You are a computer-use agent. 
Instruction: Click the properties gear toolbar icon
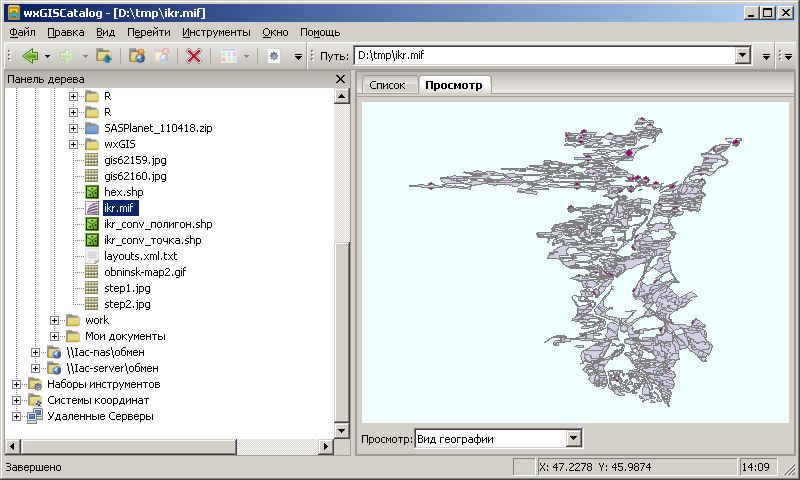pyautogui.click(x=274, y=56)
